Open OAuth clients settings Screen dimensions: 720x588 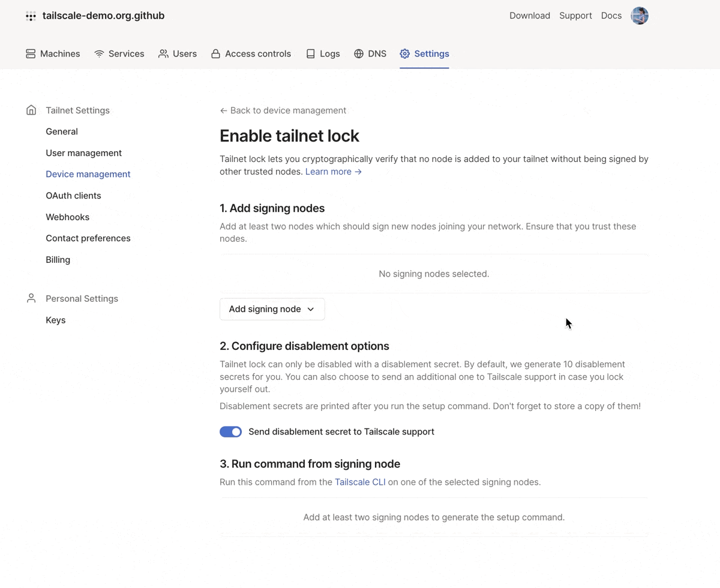coord(73,196)
